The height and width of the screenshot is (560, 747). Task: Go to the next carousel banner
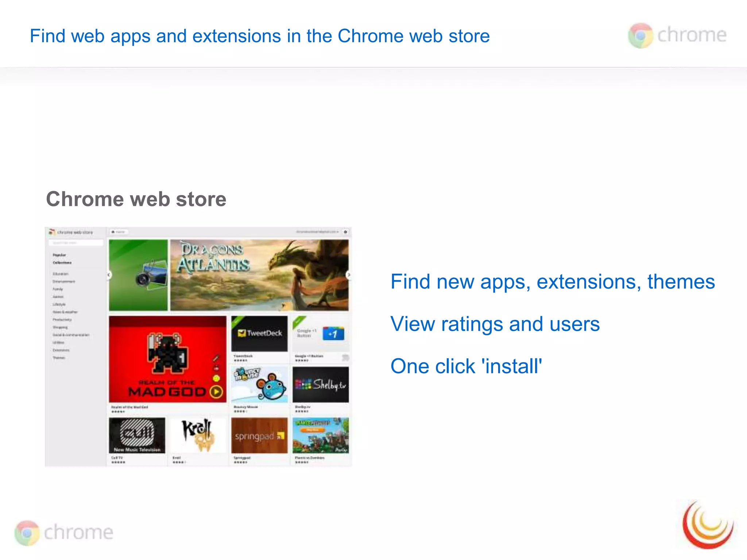(348, 275)
